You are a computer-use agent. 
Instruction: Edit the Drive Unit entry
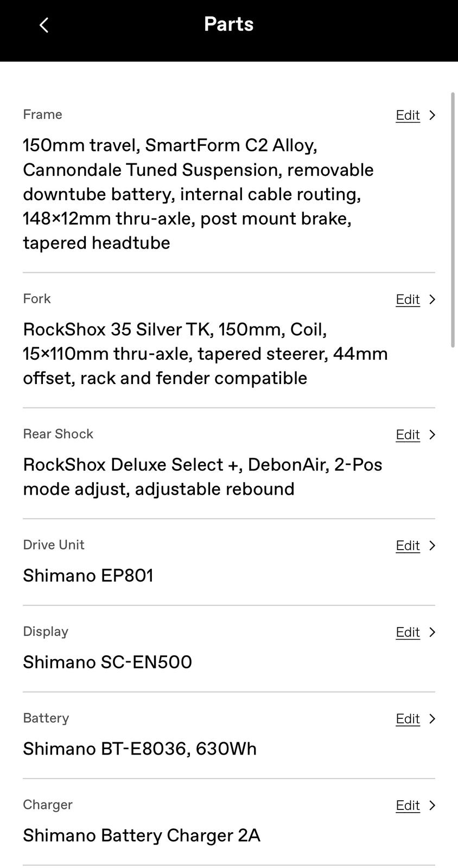point(408,545)
